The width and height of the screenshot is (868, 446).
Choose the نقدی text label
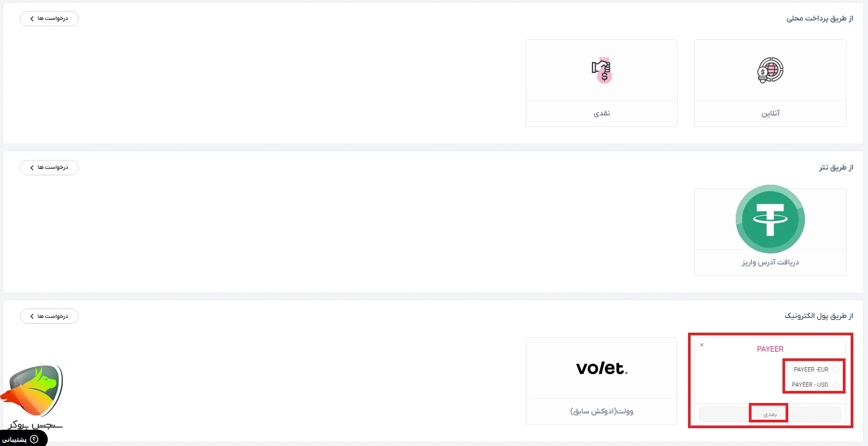click(601, 113)
